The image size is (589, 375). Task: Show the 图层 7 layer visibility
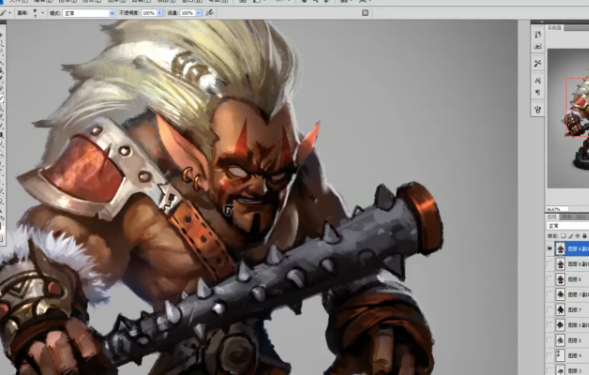click(550, 310)
